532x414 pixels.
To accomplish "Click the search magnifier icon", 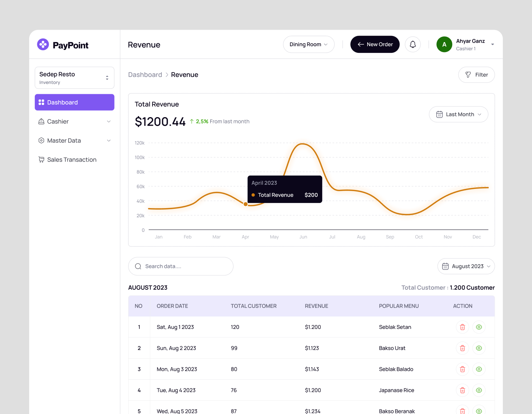I will [138, 266].
